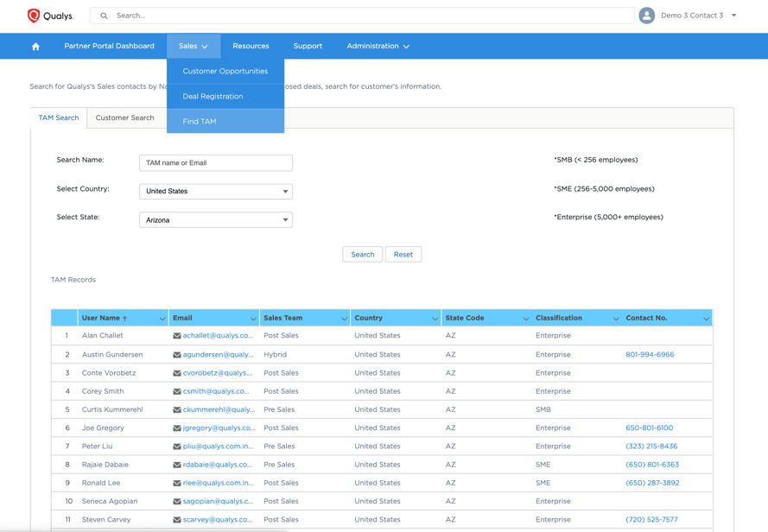This screenshot has height=532, width=768.
Task: Switch to the Customer Search tab
Action: tap(124, 118)
